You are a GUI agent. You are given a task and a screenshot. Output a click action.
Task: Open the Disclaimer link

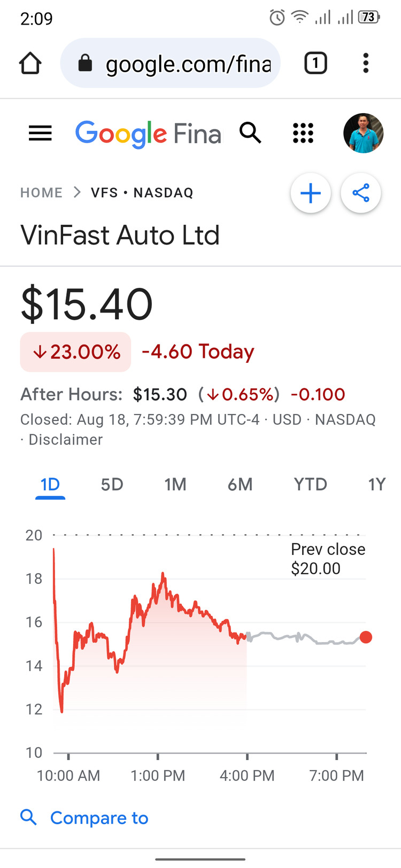pos(65,440)
